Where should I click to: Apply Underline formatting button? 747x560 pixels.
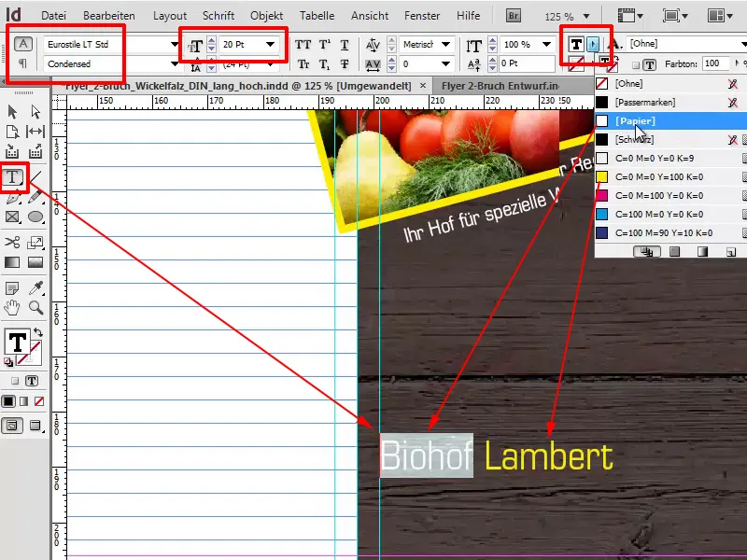(345, 45)
